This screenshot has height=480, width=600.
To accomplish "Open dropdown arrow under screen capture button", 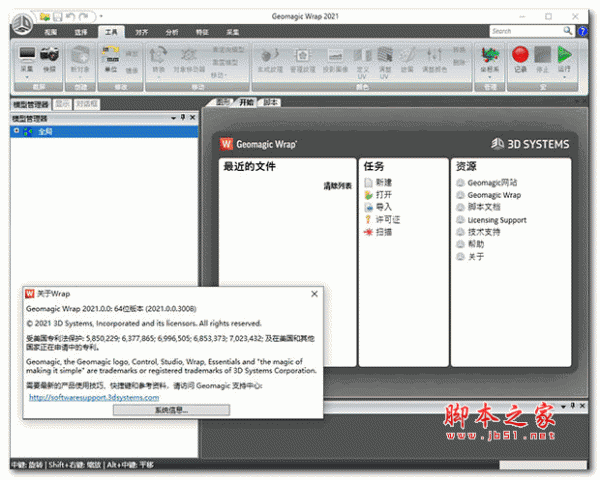I will pos(27,77).
